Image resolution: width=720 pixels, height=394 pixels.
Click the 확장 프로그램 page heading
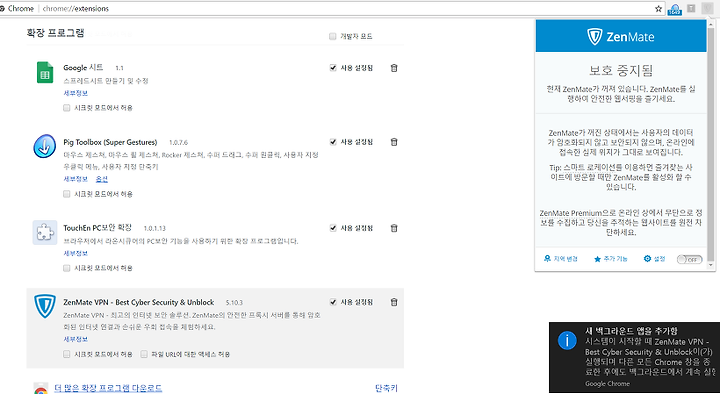(x=56, y=33)
